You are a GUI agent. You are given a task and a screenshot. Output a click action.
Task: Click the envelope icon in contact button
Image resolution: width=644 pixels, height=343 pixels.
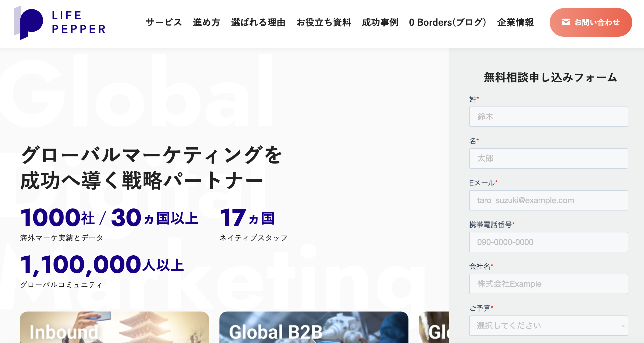566,22
